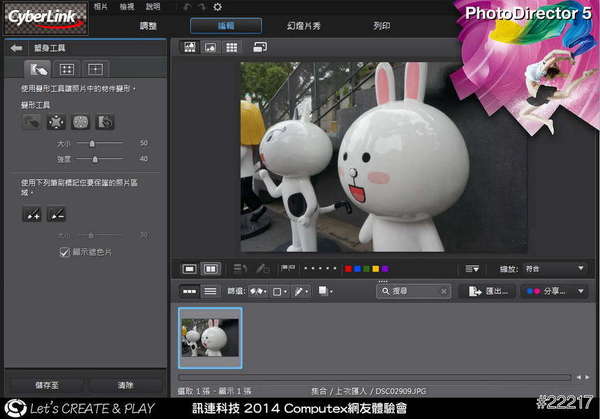Click the back arrow beside 塑身工具
The height and width of the screenshot is (419, 600).
point(16,48)
